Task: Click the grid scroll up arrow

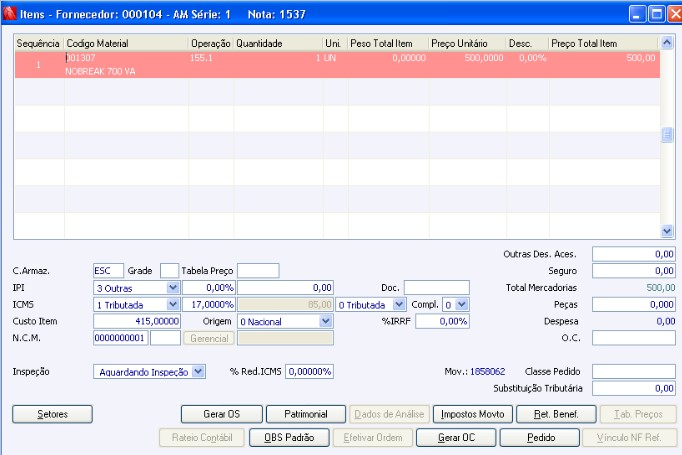Action: click(x=667, y=43)
